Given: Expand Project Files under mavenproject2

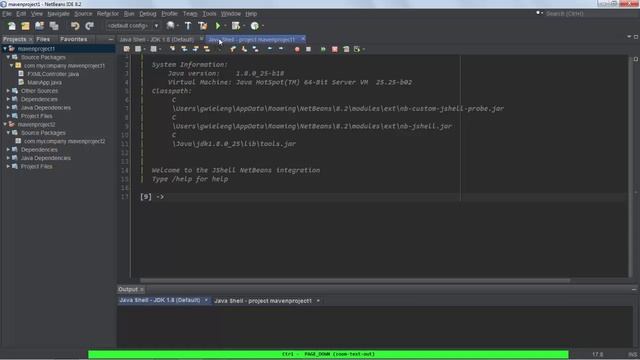Looking at the screenshot, I should click(8, 167).
